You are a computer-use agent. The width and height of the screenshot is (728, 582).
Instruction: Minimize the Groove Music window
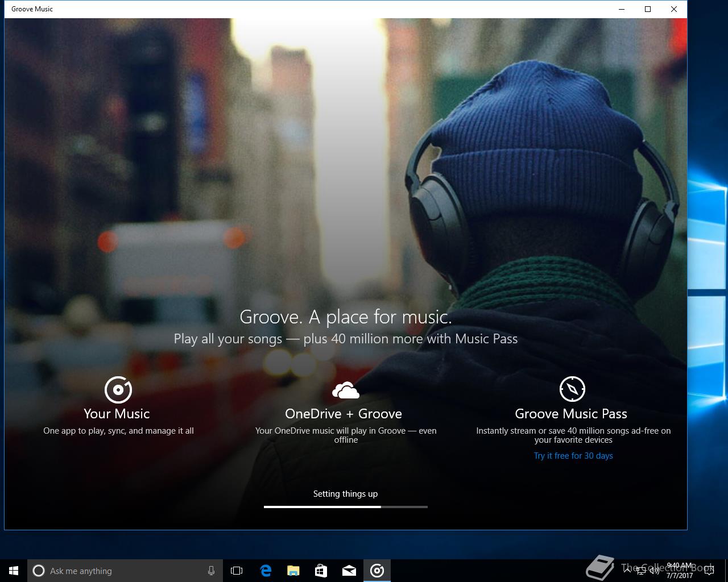click(x=622, y=9)
